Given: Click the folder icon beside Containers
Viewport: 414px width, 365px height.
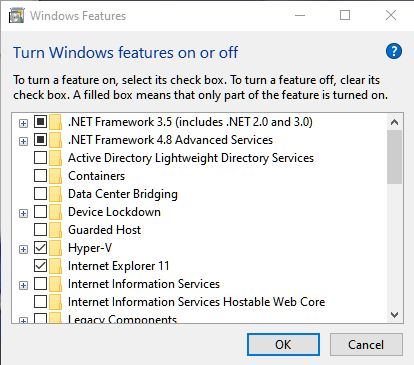Looking at the screenshot, I should 55,176.
